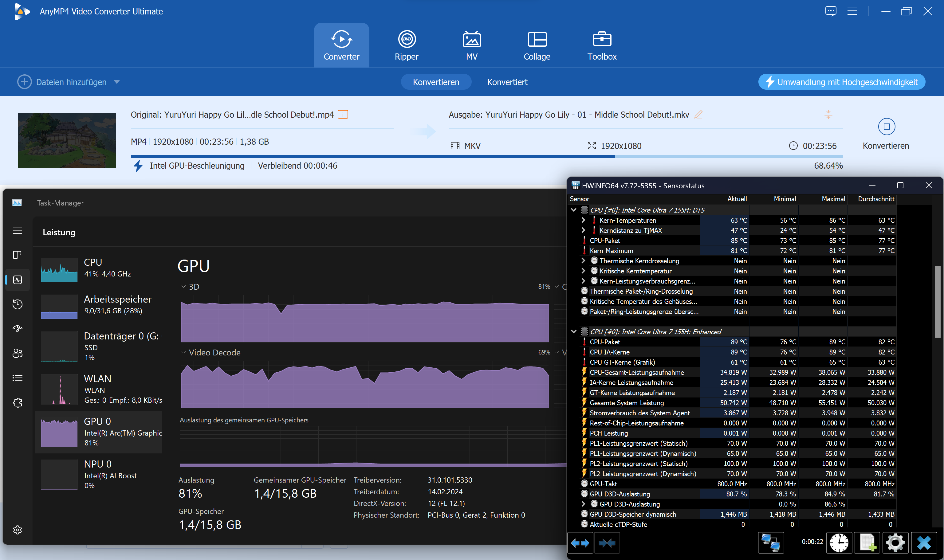Click HWiNFO collapse columns arrows button
Image resolution: width=944 pixels, height=560 pixels.
pos(607,542)
